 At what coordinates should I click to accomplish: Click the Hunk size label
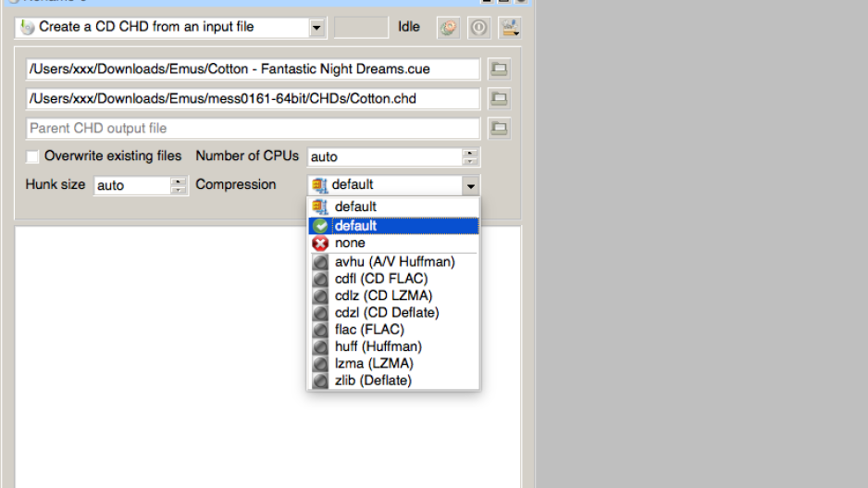click(x=56, y=184)
